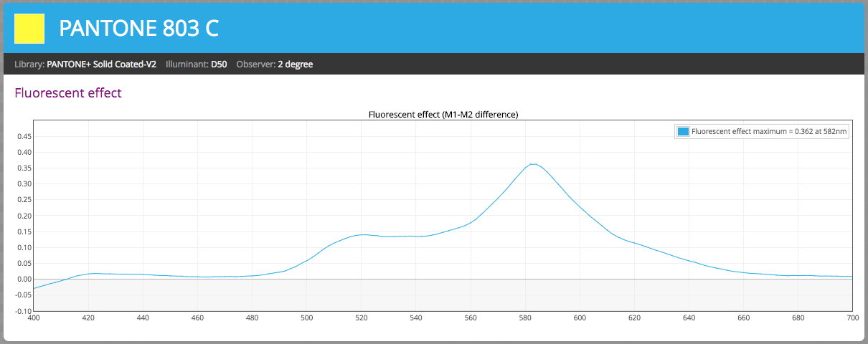
Task: Click y-axis label -0.10
Action: click(22, 310)
